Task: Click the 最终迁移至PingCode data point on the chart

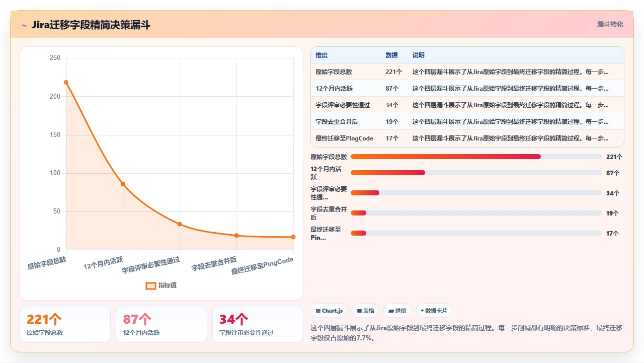Action: coord(293,237)
